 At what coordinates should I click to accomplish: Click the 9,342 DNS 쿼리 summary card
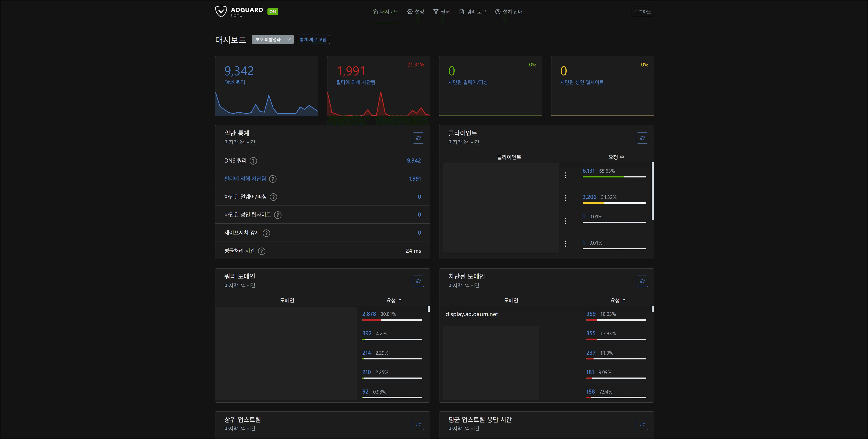tap(267, 86)
